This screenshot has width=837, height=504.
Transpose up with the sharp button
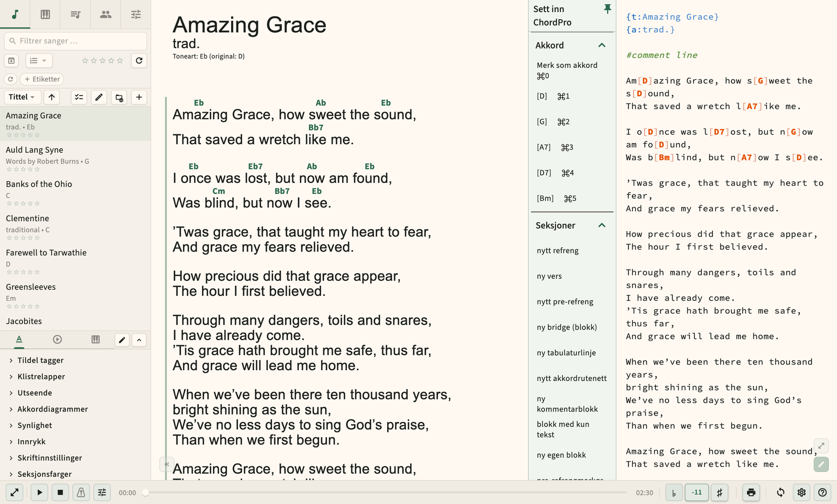point(720,492)
